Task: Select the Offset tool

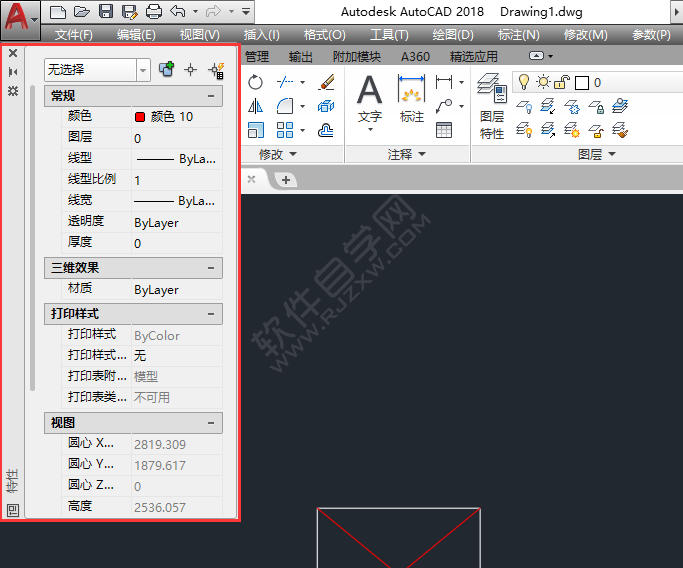Action: tap(325, 130)
